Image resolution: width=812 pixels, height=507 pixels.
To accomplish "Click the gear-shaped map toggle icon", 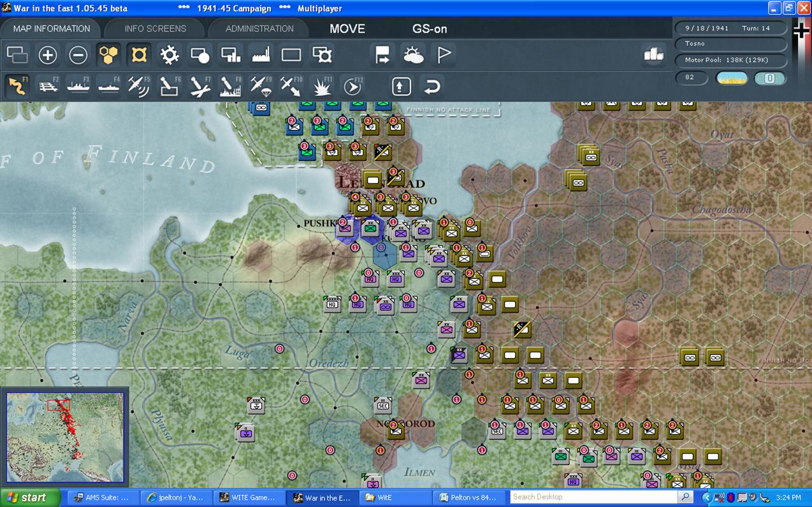I will [x=170, y=55].
